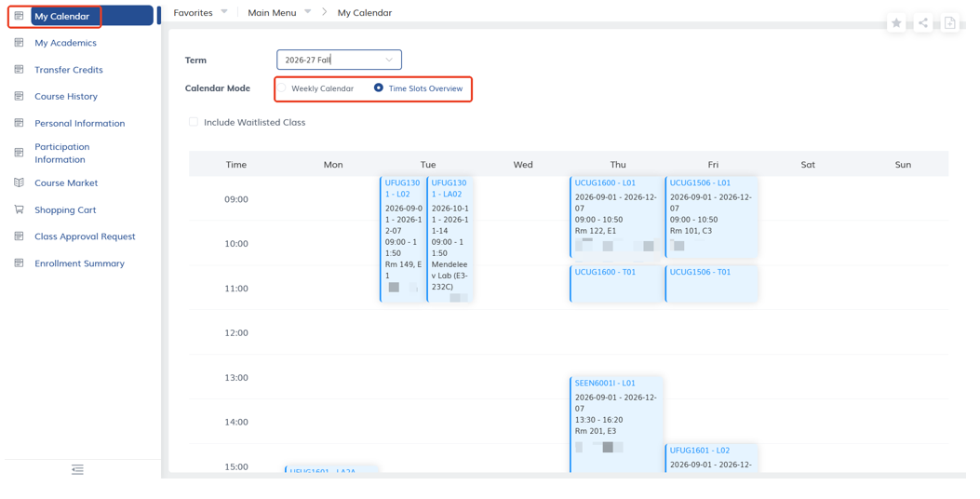The height and width of the screenshot is (499, 980).
Task: Go to Enrollment Summary menu item
Action: [79, 263]
